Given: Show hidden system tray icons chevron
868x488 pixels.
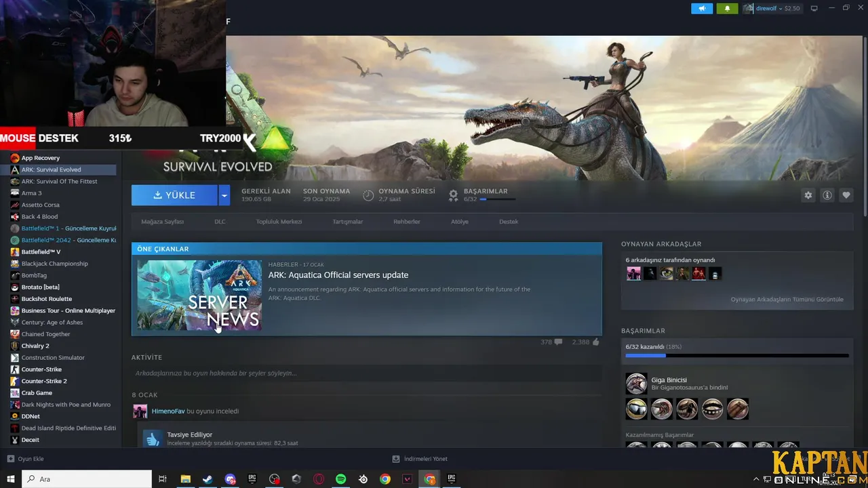Looking at the screenshot, I should click(756, 479).
